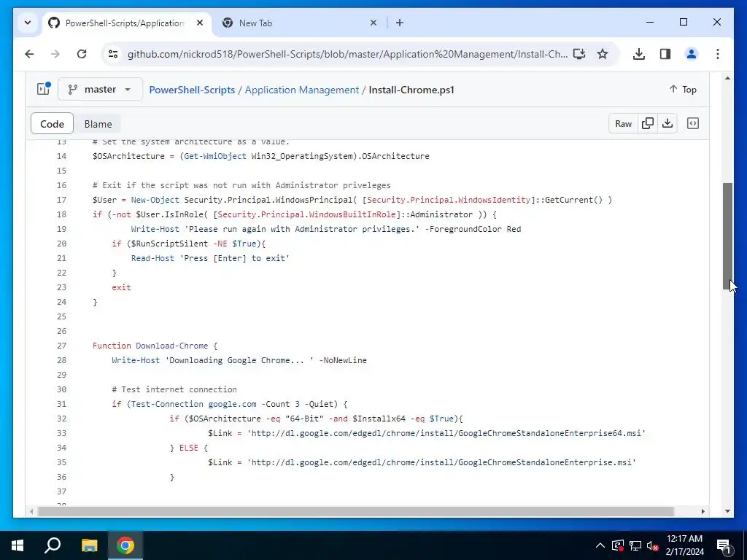Image resolution: width=747 pixels, height=560 pixels.
Task: Switch to the Blame view tab
Action: (98, 124)
